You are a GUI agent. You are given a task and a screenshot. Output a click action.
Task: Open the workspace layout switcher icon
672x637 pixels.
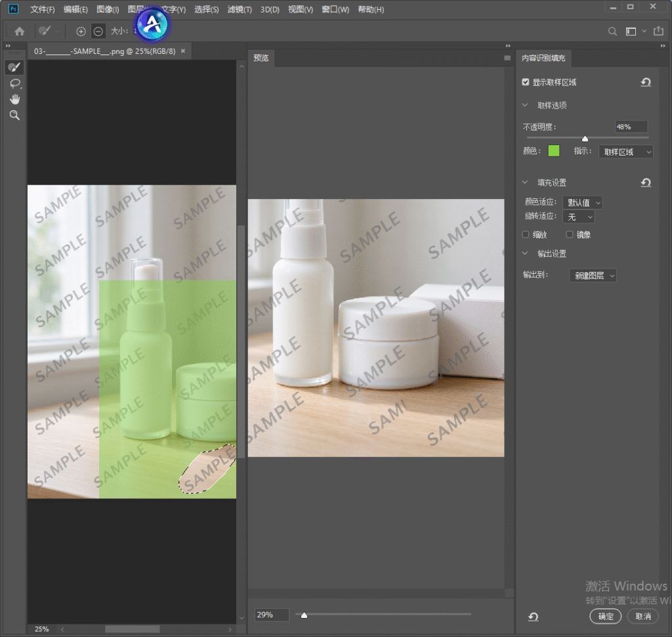631,32
